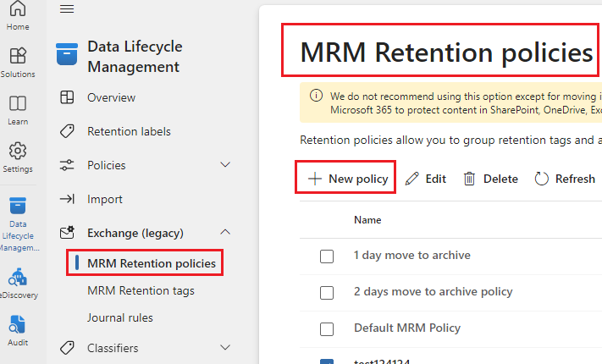
Task: Go to Import in the navigation
Action: (104, 199)
